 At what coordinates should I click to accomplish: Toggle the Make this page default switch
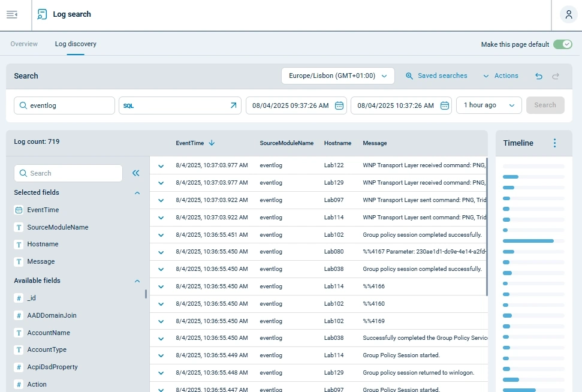[x=562, y=44]
